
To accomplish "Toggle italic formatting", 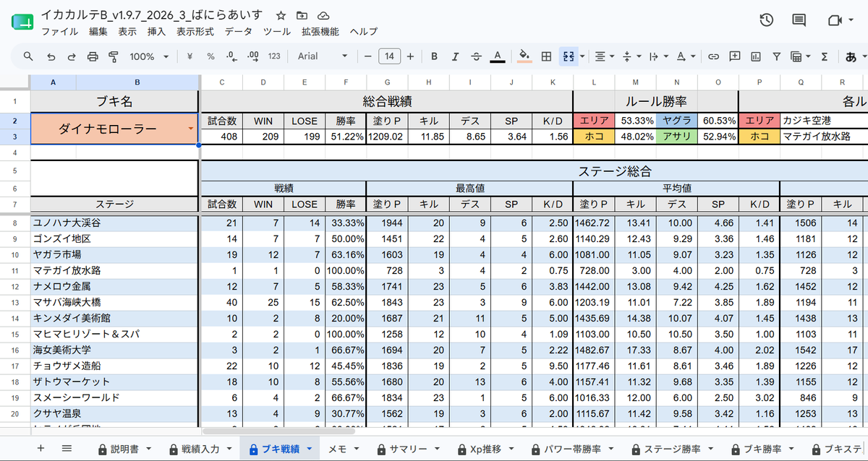I will [455, 56].
